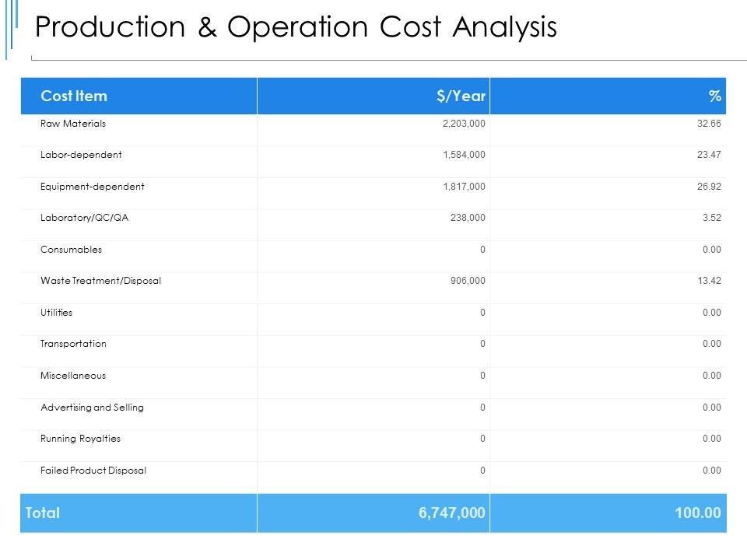Select the 26.92 percentage cell
This screenshot has height=560, width=747.
[x=710, y=187]
